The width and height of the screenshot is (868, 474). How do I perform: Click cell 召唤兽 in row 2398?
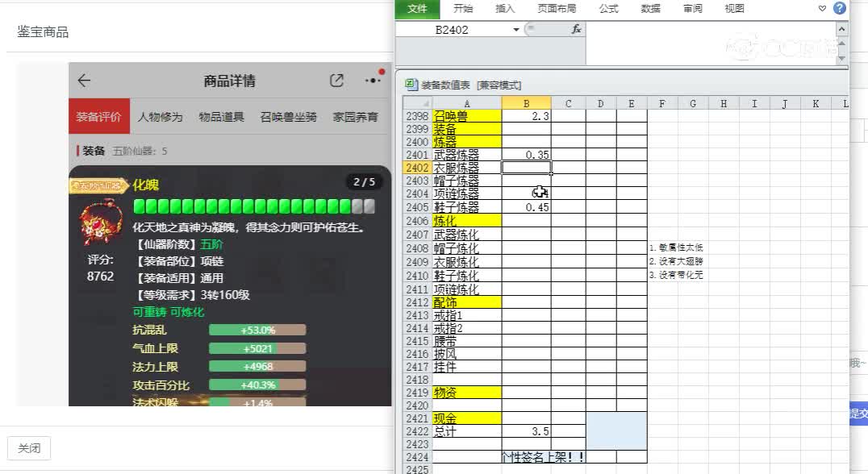[x=466, y=116]
